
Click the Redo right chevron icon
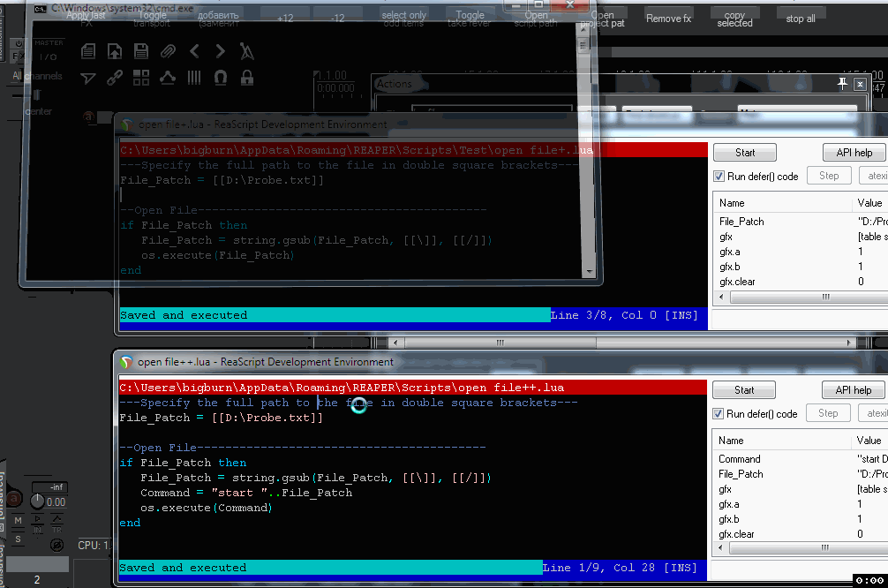pos(221,51)
